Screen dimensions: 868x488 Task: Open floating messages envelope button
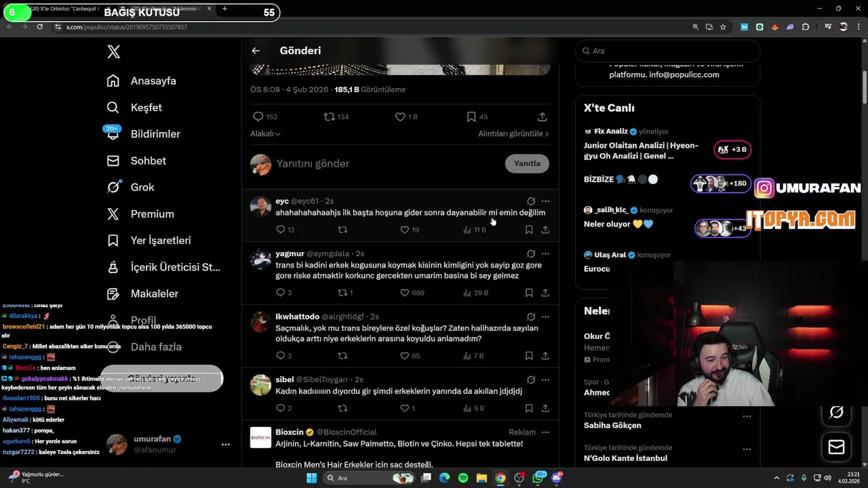(836, 447)
